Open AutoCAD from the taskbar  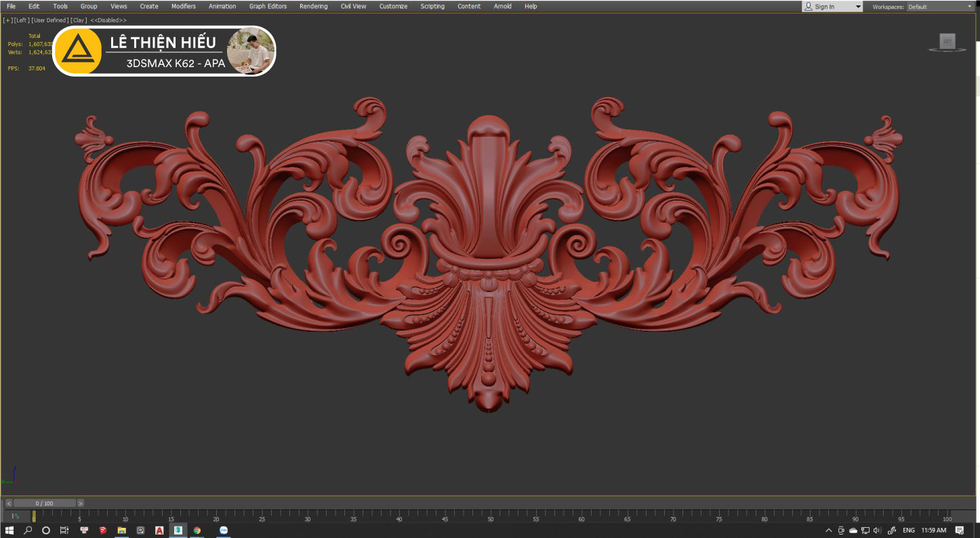pos(159,530)
